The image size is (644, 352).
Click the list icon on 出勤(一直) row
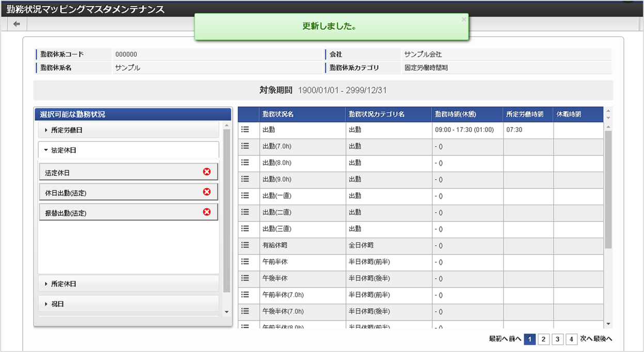click(x=245, y=196)
